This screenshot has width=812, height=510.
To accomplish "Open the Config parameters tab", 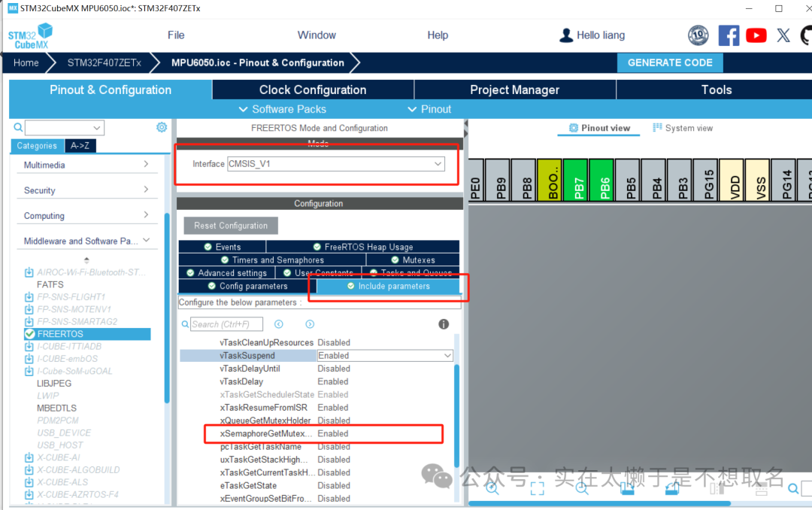I will coord(247,286).
